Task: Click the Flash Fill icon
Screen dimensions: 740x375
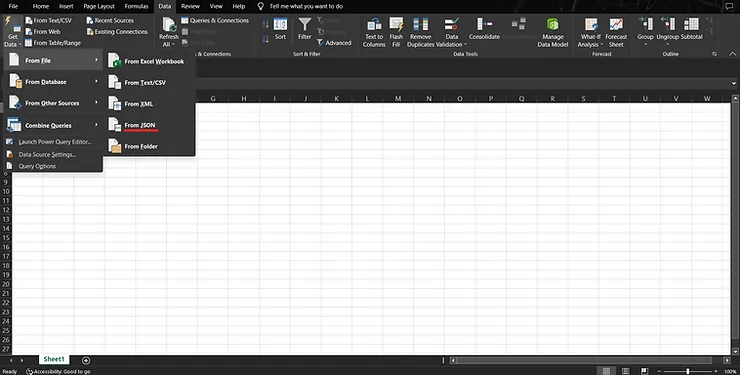Action: tap(396, 25)
